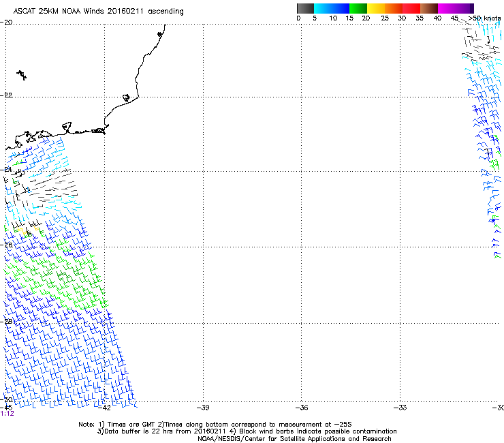Click the -42 longitude axis label

104,408
